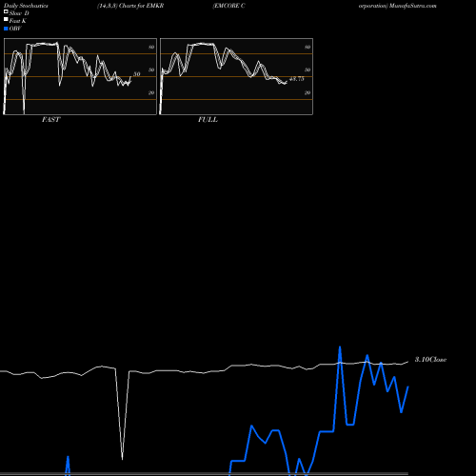Click the FAST stochastic chart panel

click(80, 76)
